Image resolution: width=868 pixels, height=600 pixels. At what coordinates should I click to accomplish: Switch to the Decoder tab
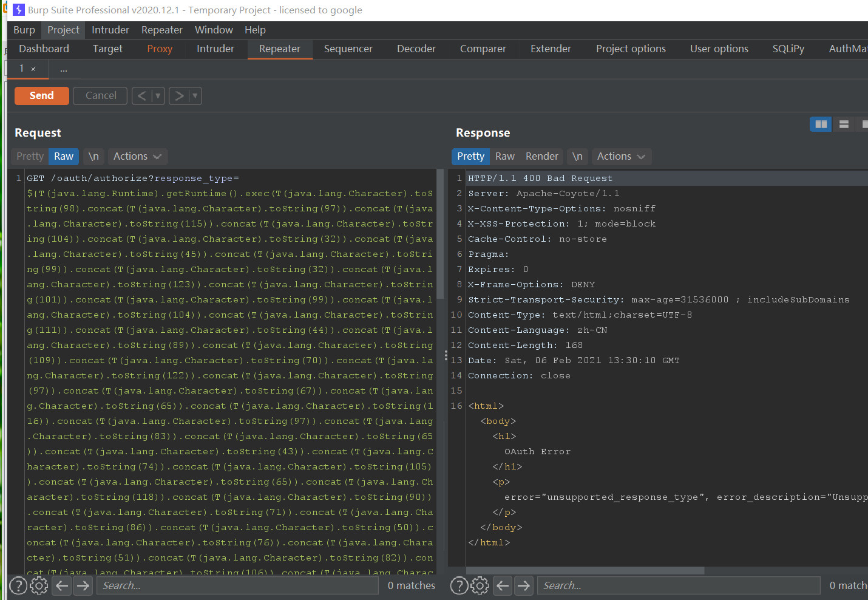coord(416,49)
